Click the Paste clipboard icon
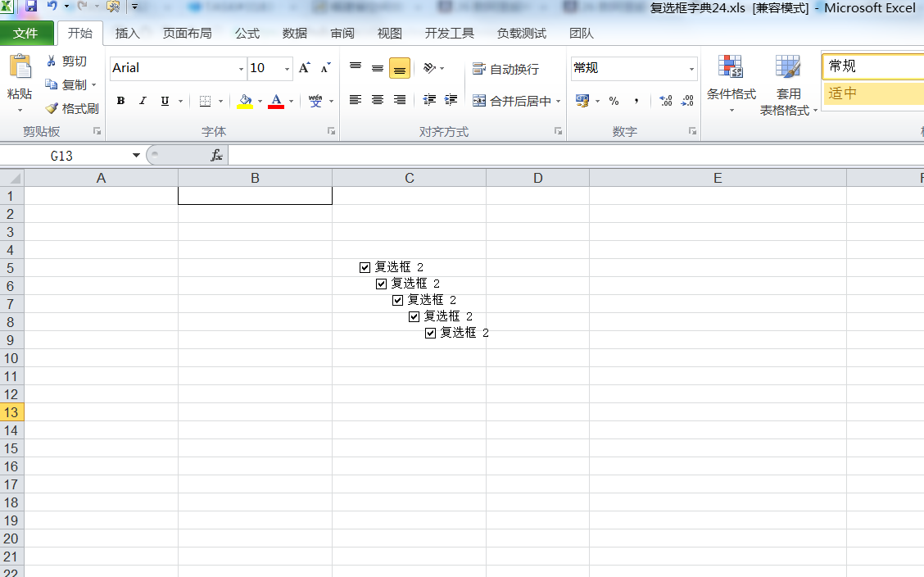Screen dimensions: 924x577 click(x=20, y=66)
